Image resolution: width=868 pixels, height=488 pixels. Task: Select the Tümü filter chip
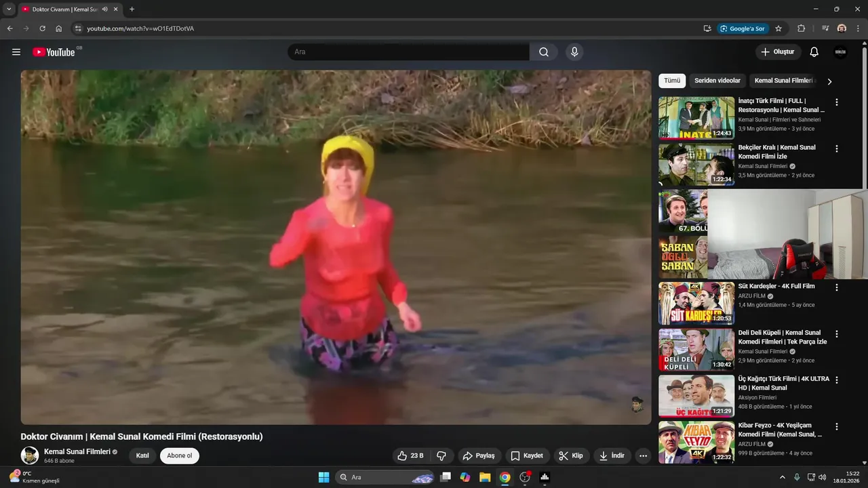click(x=672, y=81)
